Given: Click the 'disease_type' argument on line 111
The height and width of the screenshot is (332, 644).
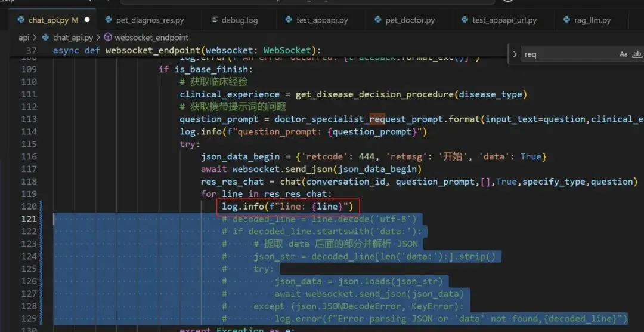Looking at the screenshot, I should point(490,94).
